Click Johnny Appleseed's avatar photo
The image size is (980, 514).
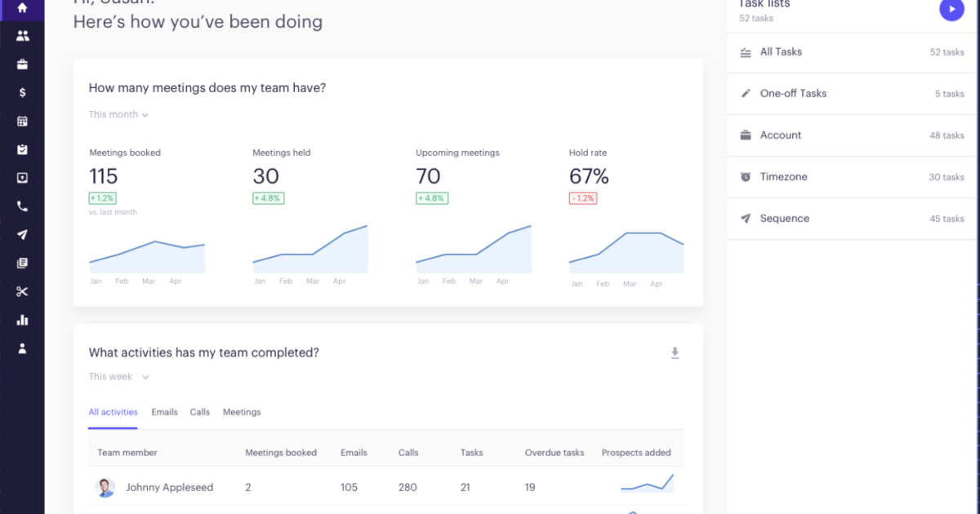pos(105,487)
